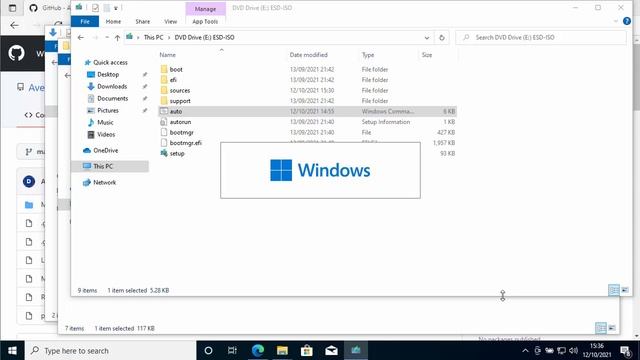Image resolution: width=640 pixels, height=360 pixels.
Task: Go up one folder level
Action: [x=117, y=38]
